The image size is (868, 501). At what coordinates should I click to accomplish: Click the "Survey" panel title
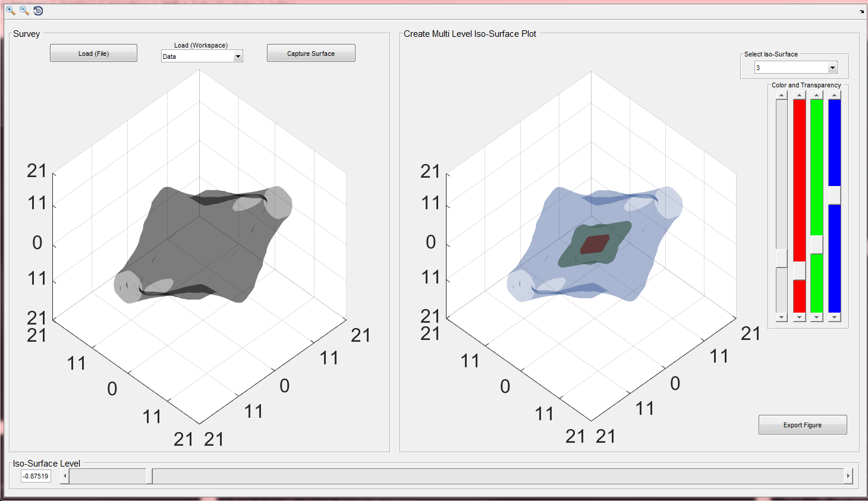coord(27,34)
